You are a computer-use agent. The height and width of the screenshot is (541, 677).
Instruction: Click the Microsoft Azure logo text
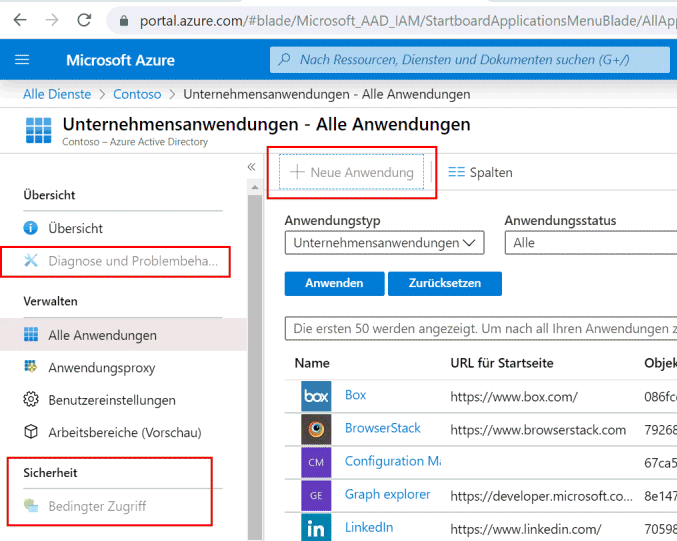coord(120,60)
